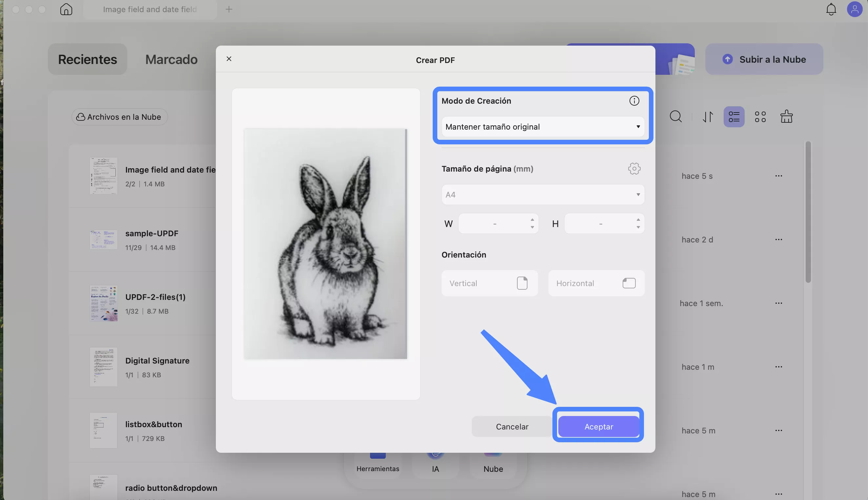This screenshot has height=500, width=868.
Task: Switch to the Recientes tab
Action: [x=87, y=59]
